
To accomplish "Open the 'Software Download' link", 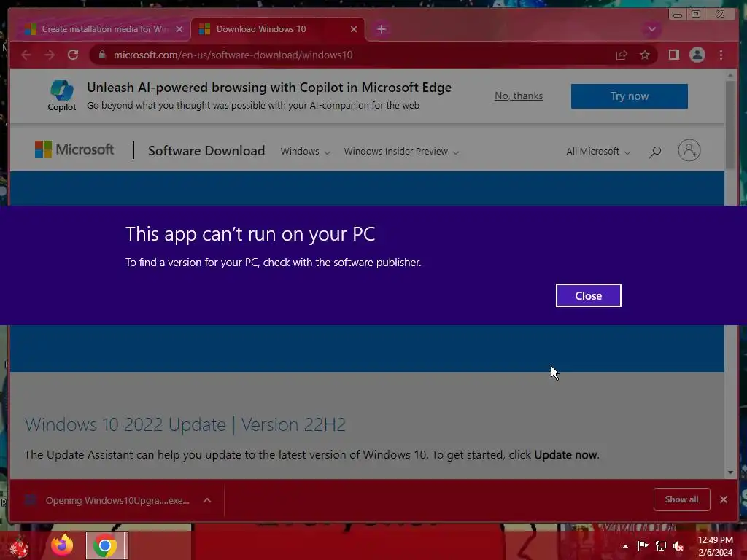I will 206,150.
